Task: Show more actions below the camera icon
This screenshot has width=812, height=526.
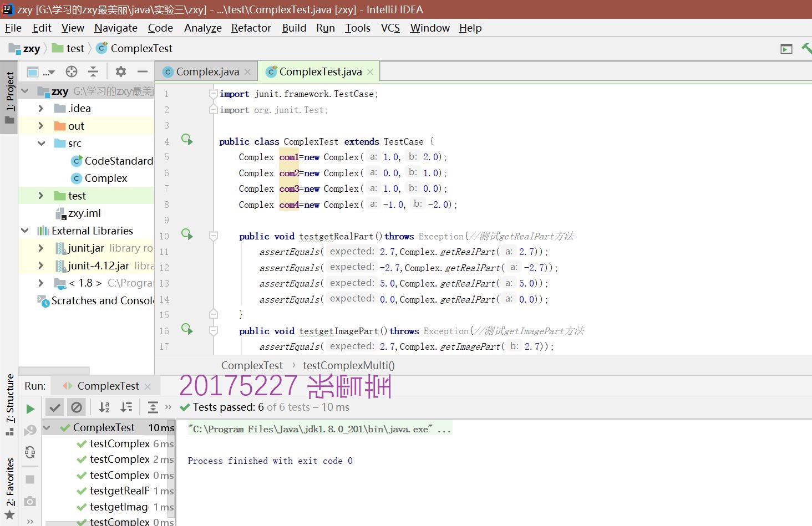Action: point(30,521)
